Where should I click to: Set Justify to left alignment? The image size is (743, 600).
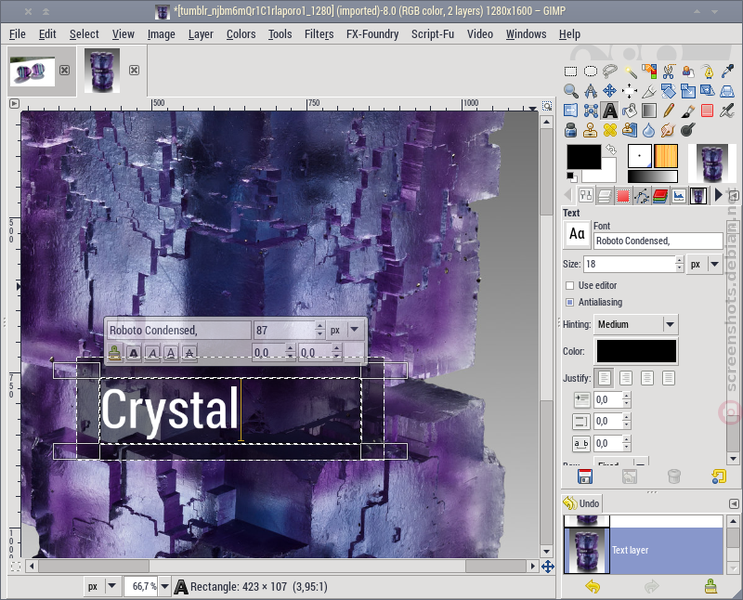coord(604,378)
